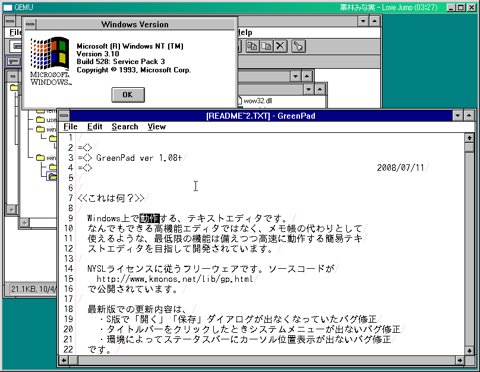Open the Windows Version dialog control-menu box
Screen dimensions: 480x372
coord(30,24)
